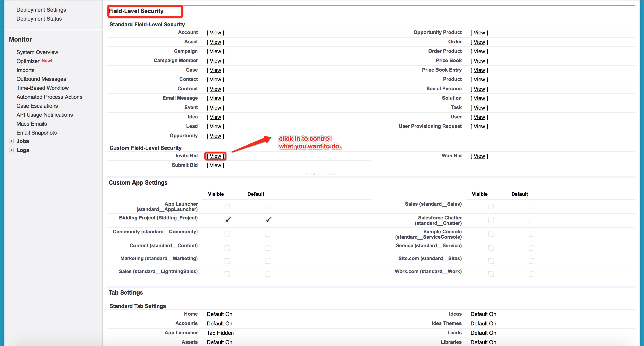644x346 pixels.
Task: View Opportunity Product field security
Action: 479,33
